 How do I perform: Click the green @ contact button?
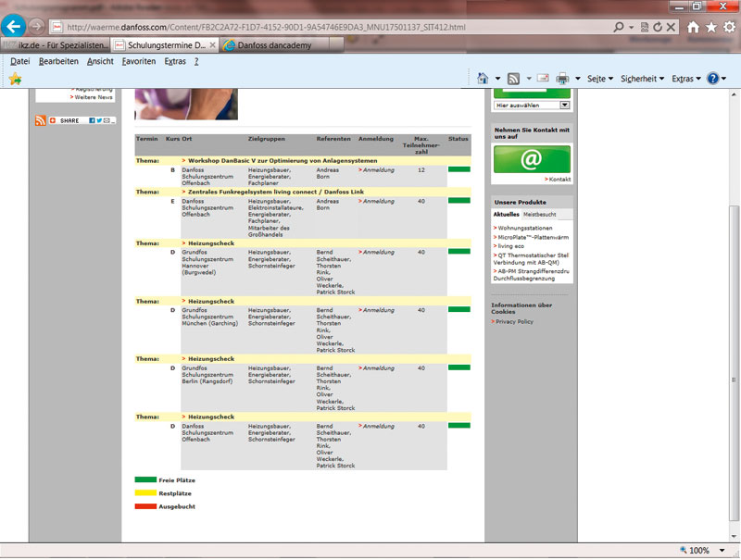(532, 159)
